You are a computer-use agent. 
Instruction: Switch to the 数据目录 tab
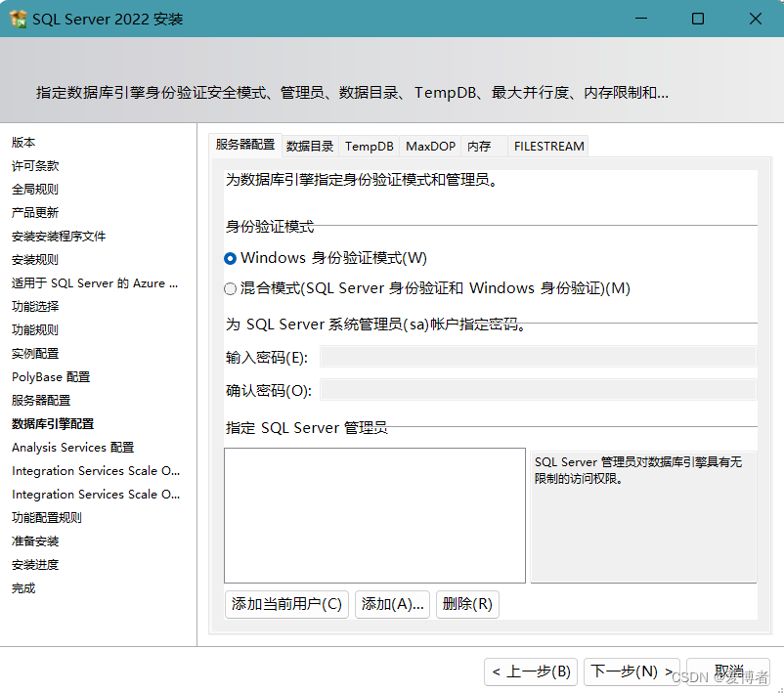(x=310, y=146)
